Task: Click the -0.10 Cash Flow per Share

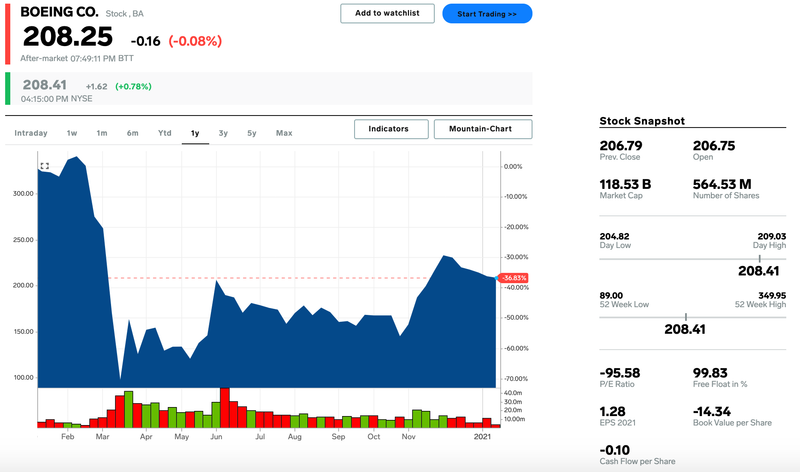Action: pos(614,450)
